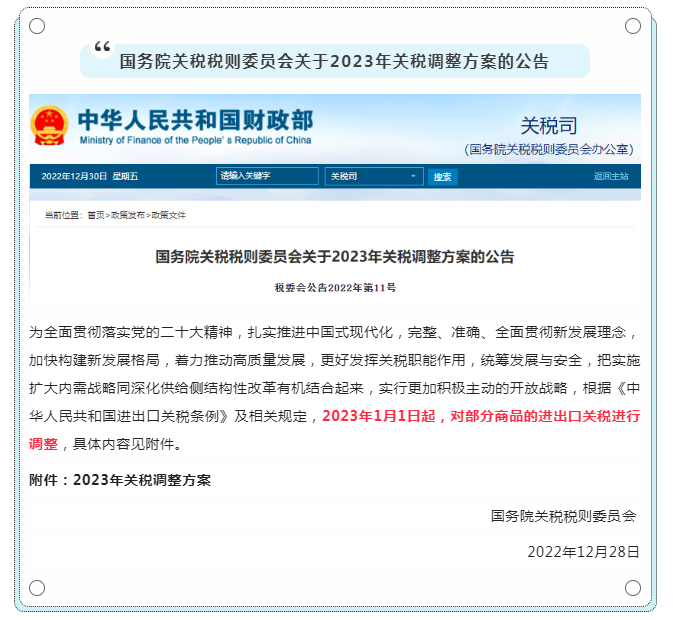Open the 政策文件 breadcrumb link
This screenshot has width=673, height=620.
point(168,215)
